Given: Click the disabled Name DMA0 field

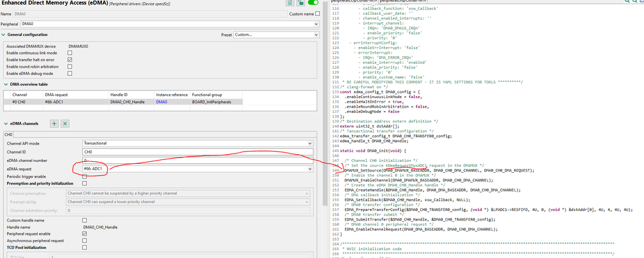Looking at the screenshot, I should tap(151, 14).
